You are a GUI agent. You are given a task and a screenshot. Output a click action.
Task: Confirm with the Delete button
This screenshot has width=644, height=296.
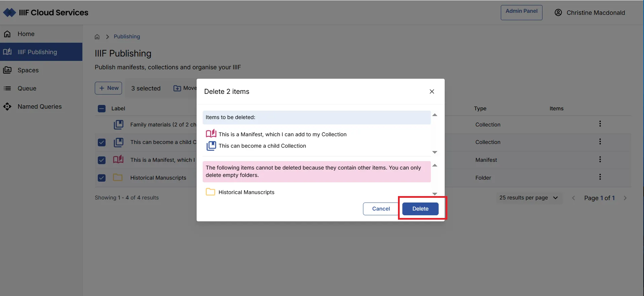click(420, 209)
